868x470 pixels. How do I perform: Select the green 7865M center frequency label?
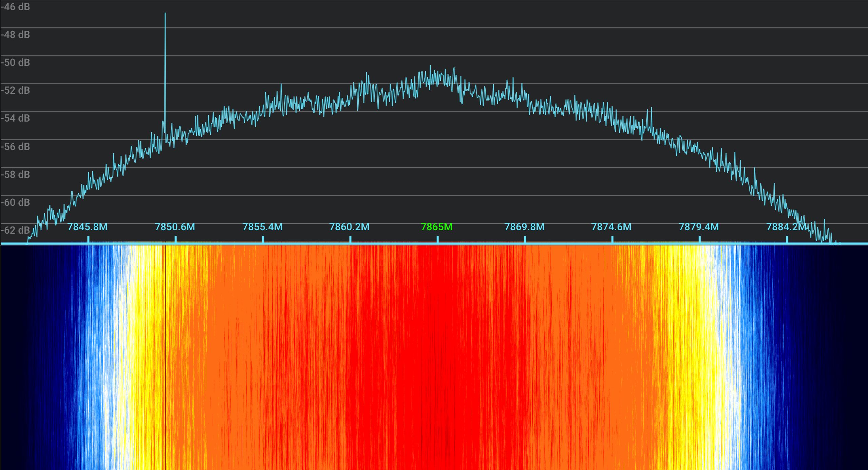pyautogui.click(x=437, y=227)
